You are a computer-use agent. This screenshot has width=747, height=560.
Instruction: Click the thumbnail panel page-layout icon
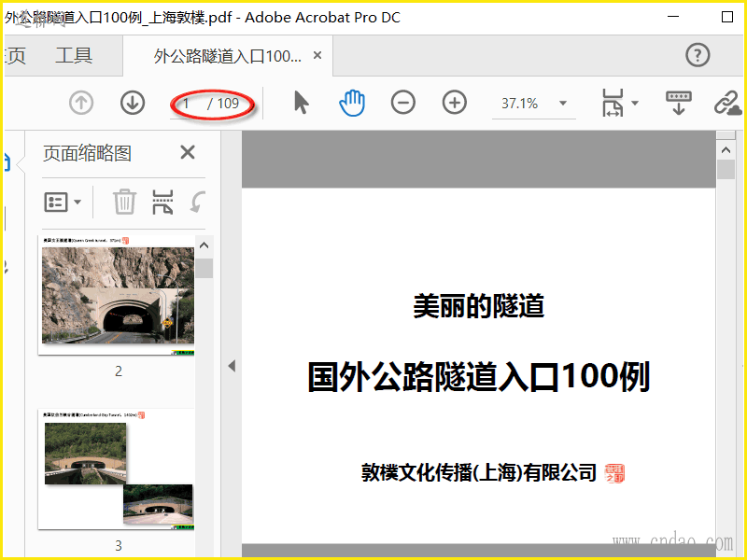(x=162, y=202)
